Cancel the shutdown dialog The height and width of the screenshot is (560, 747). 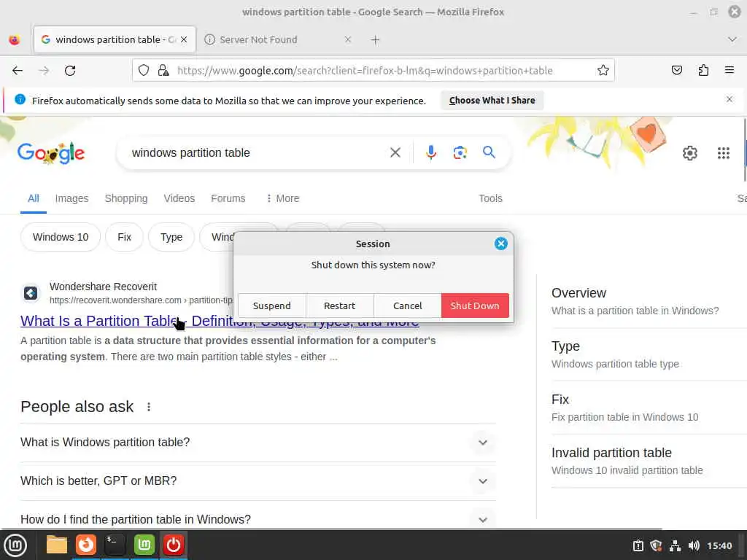click(x=408, y=306)
